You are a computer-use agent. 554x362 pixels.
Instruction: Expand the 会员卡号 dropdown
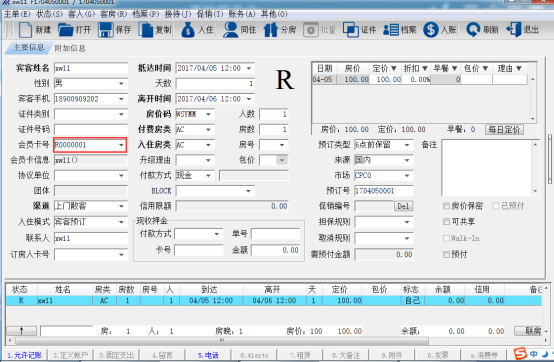[x=121, y=145]
